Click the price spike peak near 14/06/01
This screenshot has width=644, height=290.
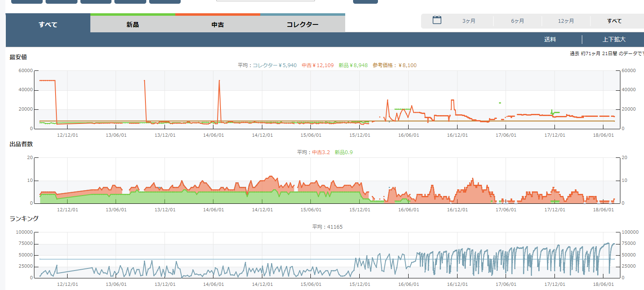(x=219, y=80)
